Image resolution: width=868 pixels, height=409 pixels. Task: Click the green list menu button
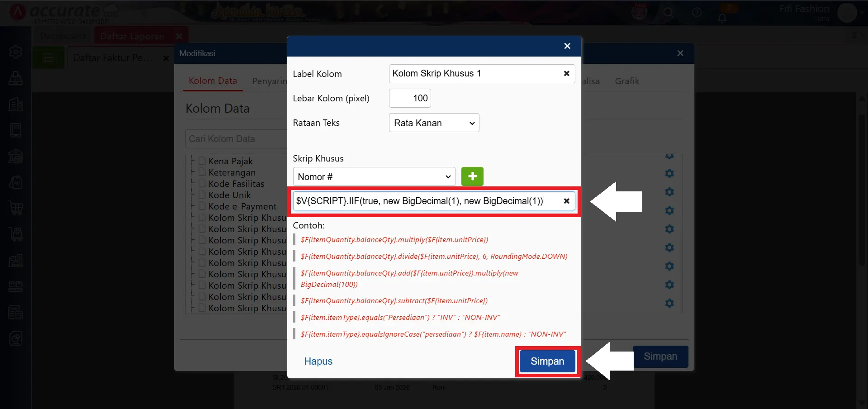[x=48, y=58]
